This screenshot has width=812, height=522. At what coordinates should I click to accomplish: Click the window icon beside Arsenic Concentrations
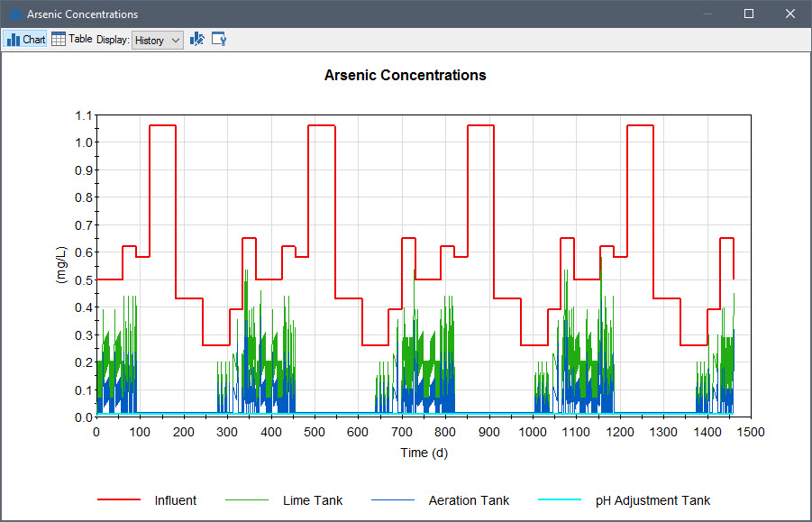click(15, 14)
